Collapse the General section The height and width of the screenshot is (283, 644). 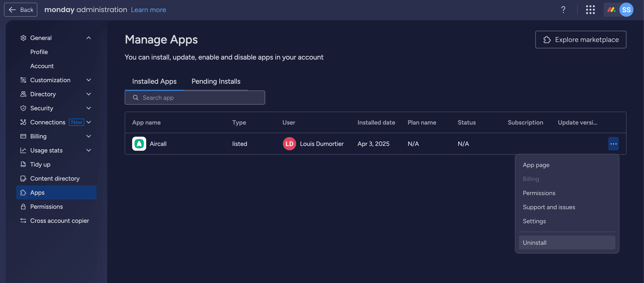pos(88,38)
